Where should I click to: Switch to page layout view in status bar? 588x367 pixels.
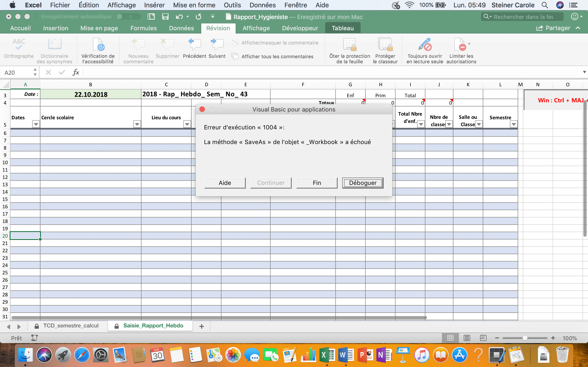pos(467,338)
